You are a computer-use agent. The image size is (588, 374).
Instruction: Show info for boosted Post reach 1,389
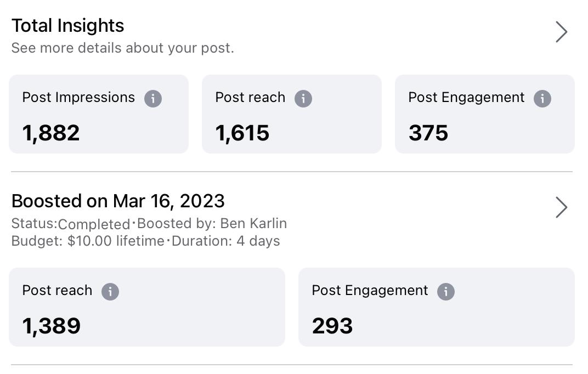click(x=110, y=292)
